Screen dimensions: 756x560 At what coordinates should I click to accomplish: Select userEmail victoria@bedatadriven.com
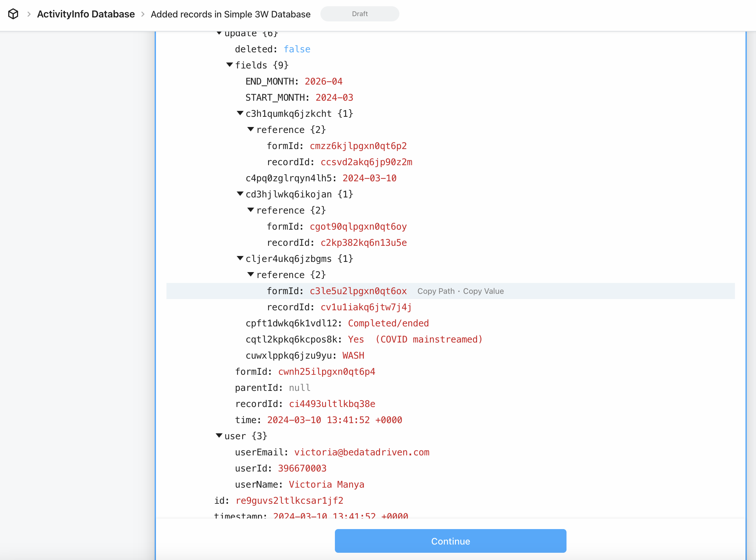(362, 452)
